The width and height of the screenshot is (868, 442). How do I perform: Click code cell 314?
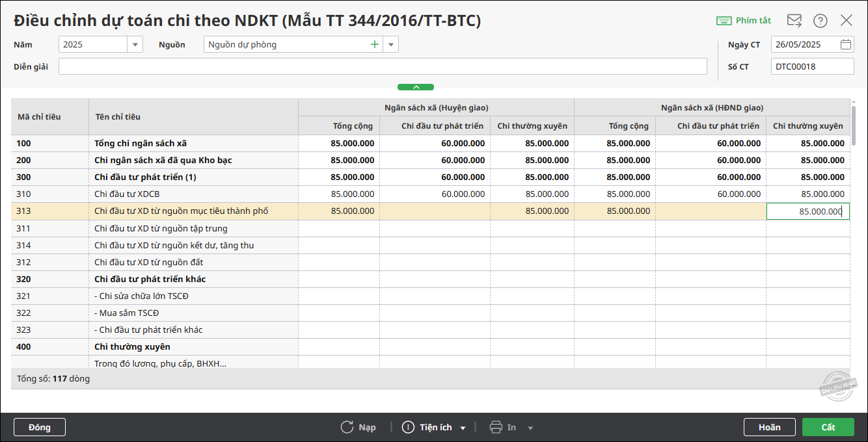(x=50, y=245)
